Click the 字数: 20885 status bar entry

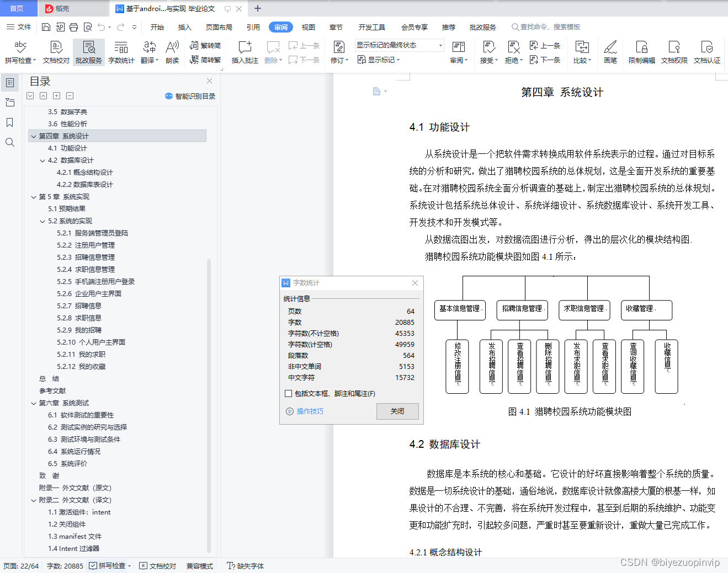[x=65, y=566]
